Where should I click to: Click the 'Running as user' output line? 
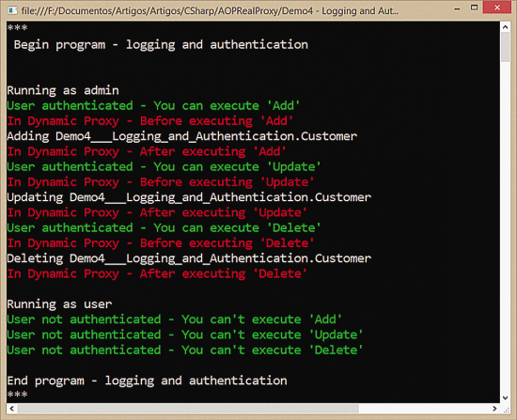tap(59, 303)
